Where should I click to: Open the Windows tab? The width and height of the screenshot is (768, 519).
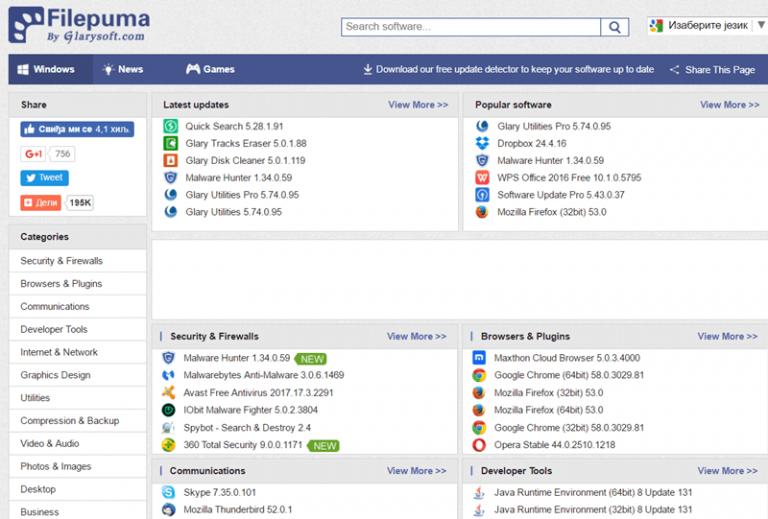coord(50,69)
